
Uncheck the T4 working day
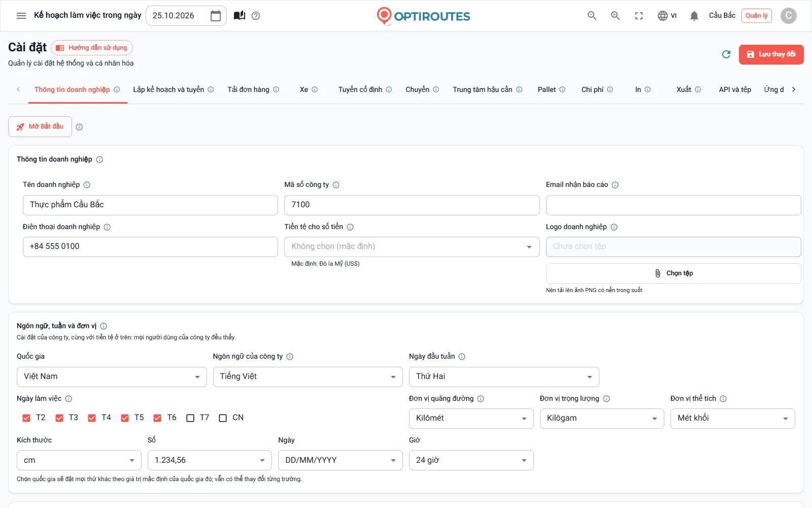[92, 418]
